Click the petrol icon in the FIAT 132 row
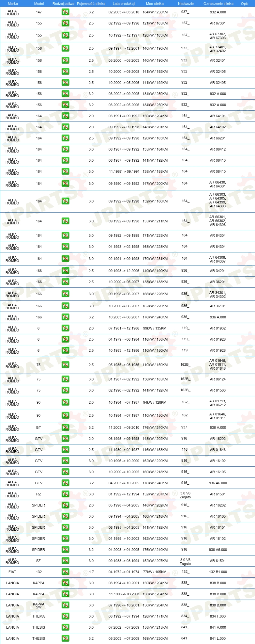The image size is (255, 644). point(65,572)
